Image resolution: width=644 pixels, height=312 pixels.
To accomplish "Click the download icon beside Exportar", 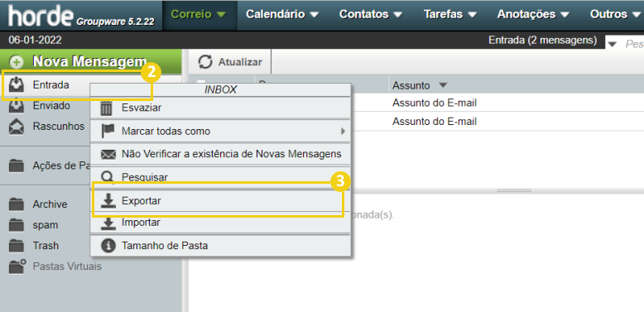I will point(108,201).
